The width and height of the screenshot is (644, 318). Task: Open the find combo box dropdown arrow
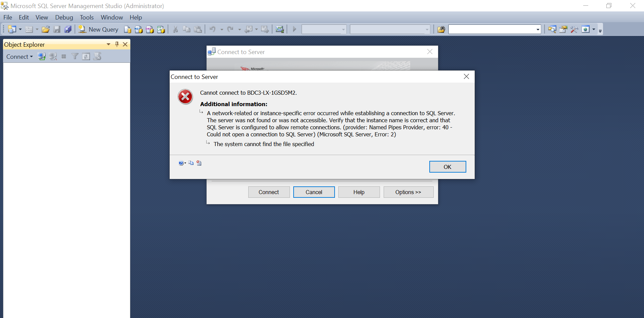538,30
